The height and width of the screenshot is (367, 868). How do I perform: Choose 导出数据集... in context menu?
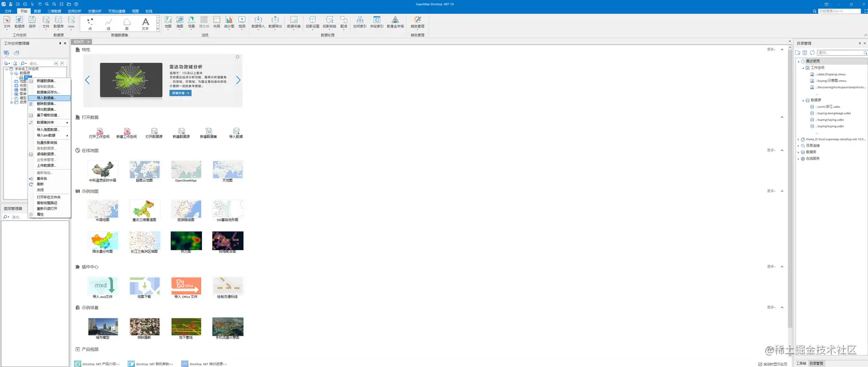[x=49, y=109]
